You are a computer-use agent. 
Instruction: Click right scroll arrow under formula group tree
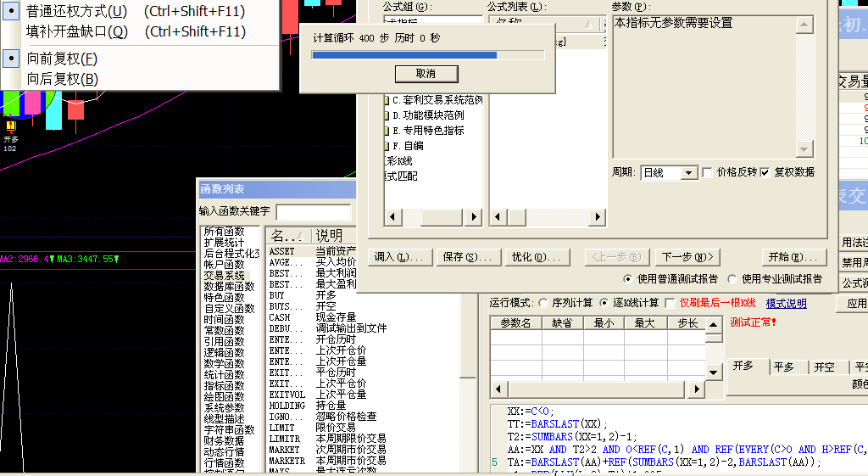click(473, 216)
